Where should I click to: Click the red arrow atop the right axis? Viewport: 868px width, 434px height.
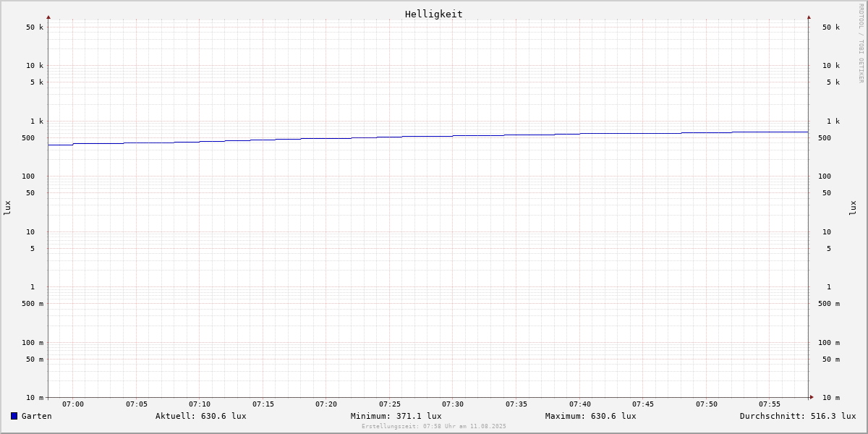[x=809, y=17]
